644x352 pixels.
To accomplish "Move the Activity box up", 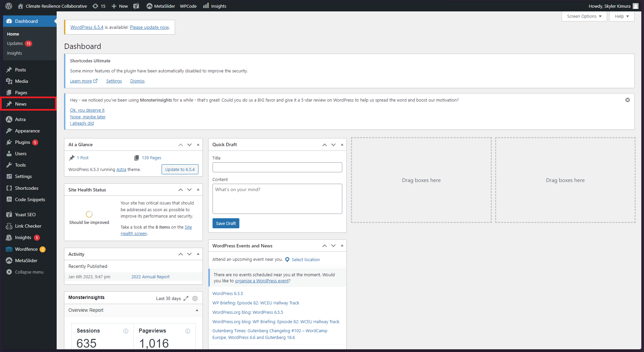I will click(181, 254).
